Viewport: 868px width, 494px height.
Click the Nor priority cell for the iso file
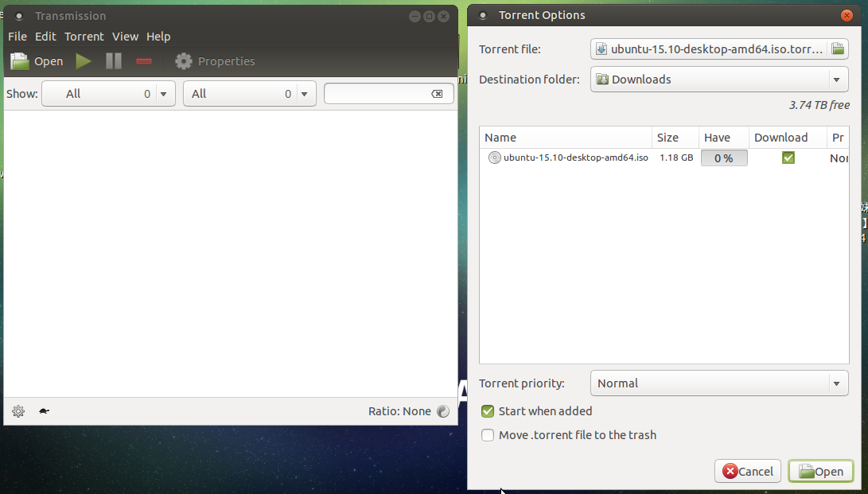click(839, 158)
